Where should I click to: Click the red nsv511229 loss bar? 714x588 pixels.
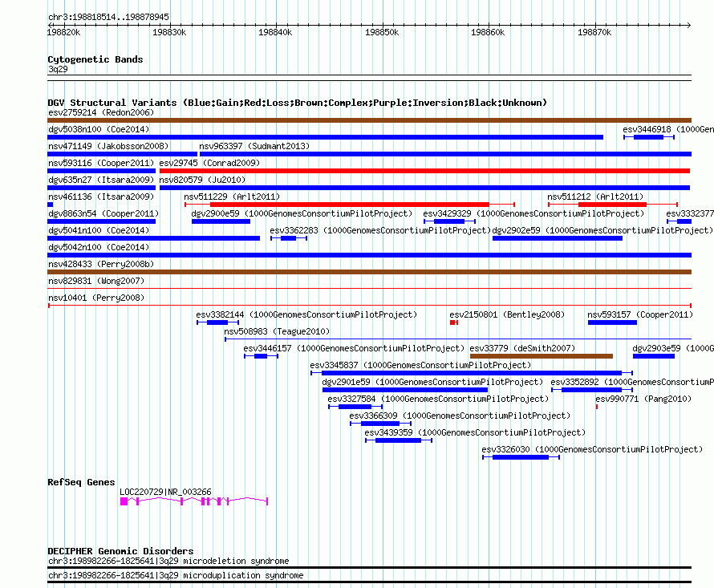click(349, 205)
